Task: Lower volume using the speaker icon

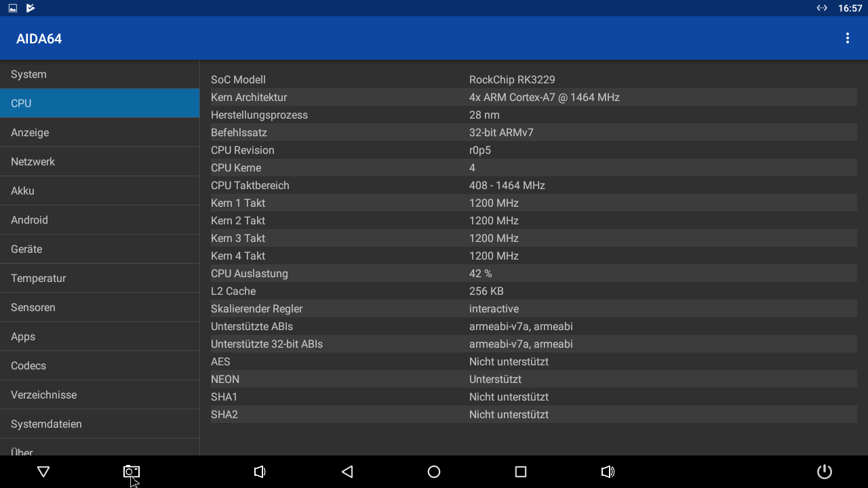Action: pos(259,472)
